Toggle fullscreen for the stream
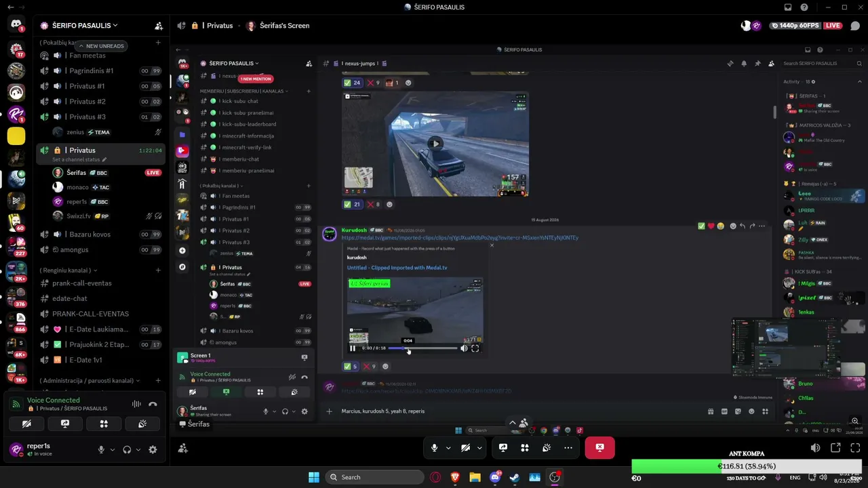Screen dimensions: 868x488 (855, 448)
